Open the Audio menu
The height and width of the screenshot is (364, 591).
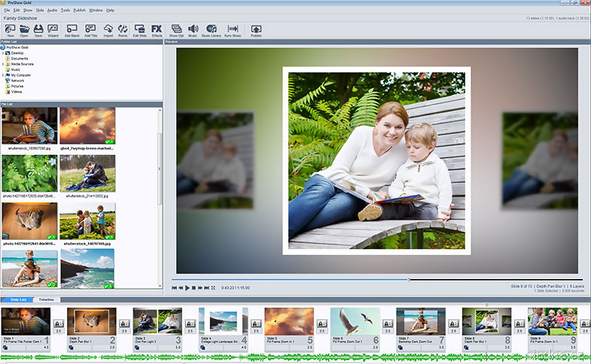[51, 11]
